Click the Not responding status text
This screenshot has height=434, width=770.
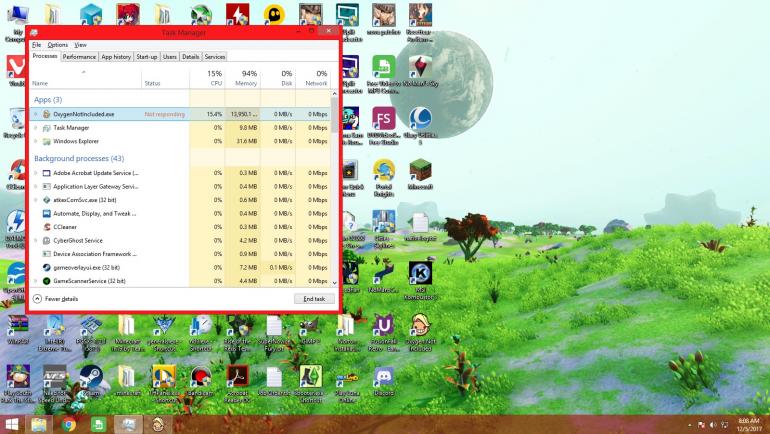tap(165, 114)
